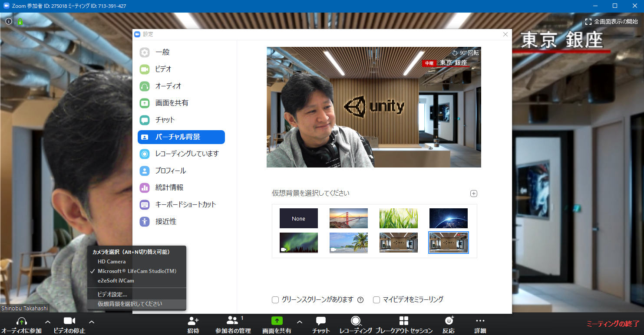Go to the チャット settings tab in the sidebar

pos(181,120)
